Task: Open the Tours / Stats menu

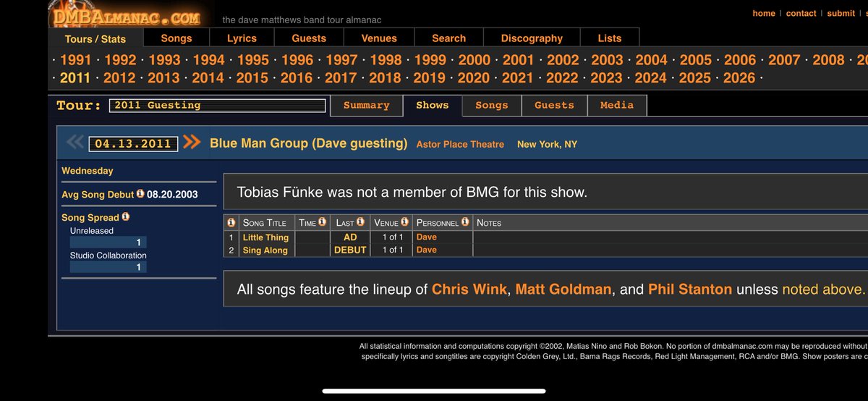Action: (x=95, y=39)
